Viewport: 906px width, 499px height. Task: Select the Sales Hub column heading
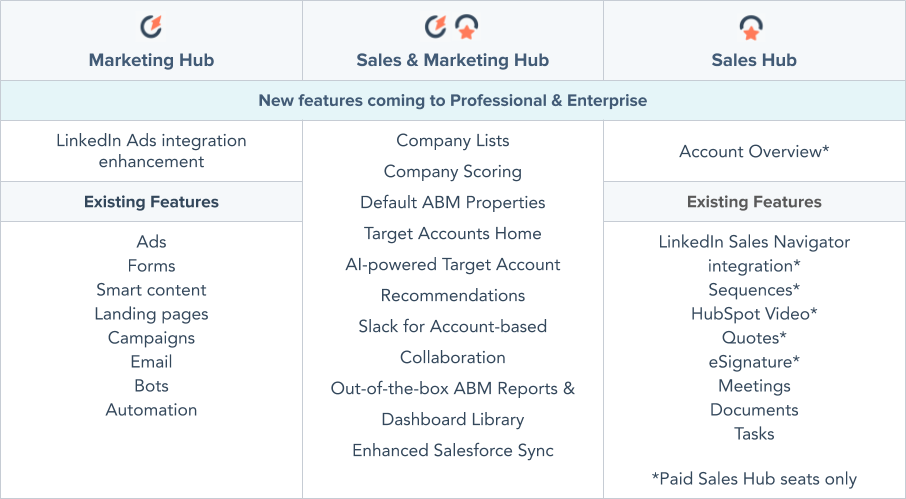[x=753, y=60]
